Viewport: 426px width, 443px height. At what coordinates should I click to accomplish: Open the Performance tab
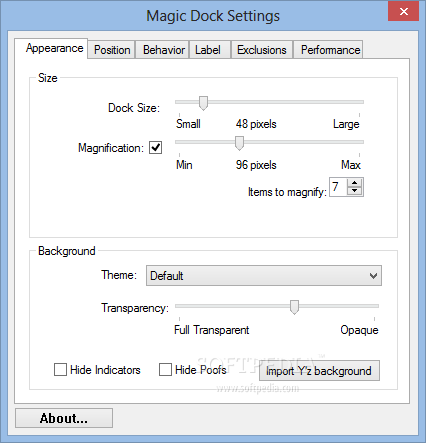328,50
